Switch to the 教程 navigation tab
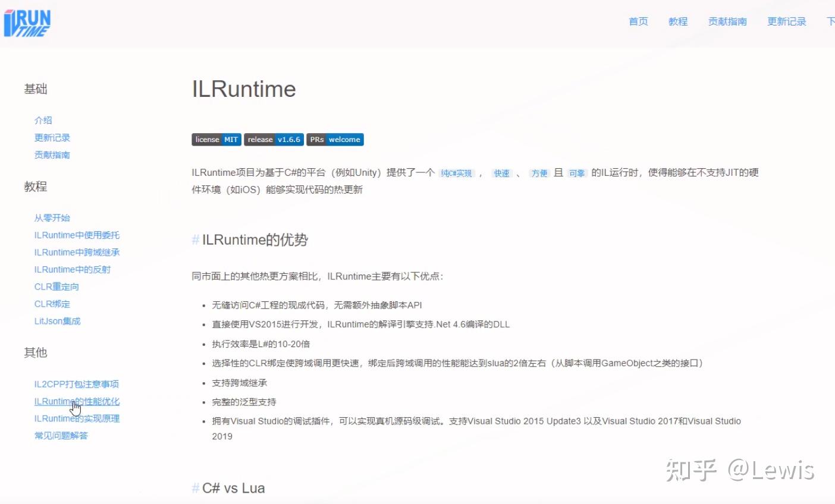Viewport: 835px width, 504px height. click(x=677, y=21)
